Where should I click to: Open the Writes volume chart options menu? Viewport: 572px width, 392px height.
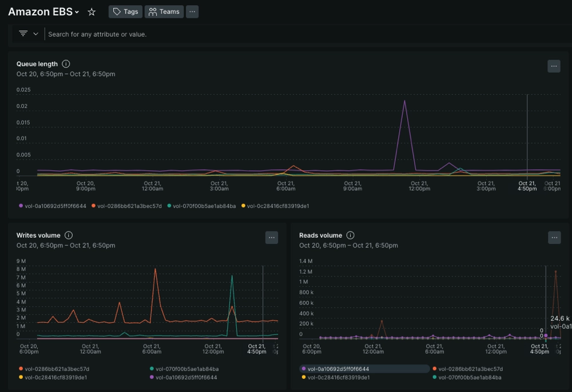(x=272, y=238)
